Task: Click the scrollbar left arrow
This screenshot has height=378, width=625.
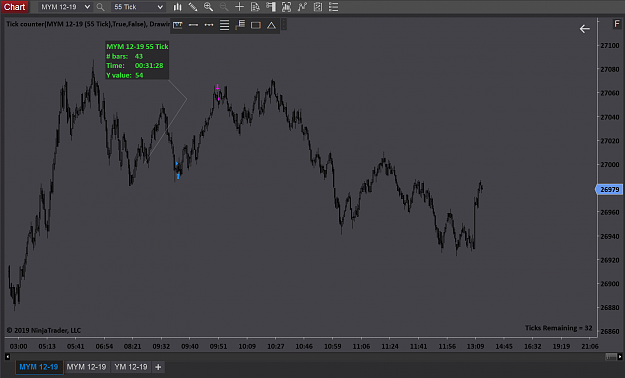Action: (x=7, y=356)
